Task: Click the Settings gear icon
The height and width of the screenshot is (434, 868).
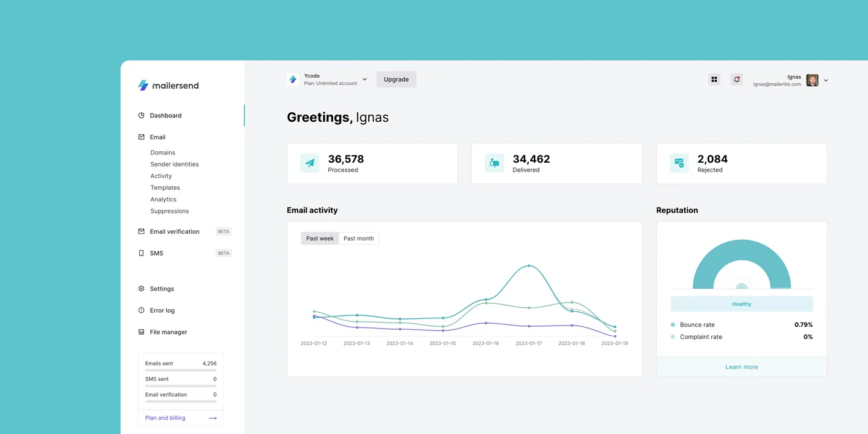Action: [x=141, y=289]
